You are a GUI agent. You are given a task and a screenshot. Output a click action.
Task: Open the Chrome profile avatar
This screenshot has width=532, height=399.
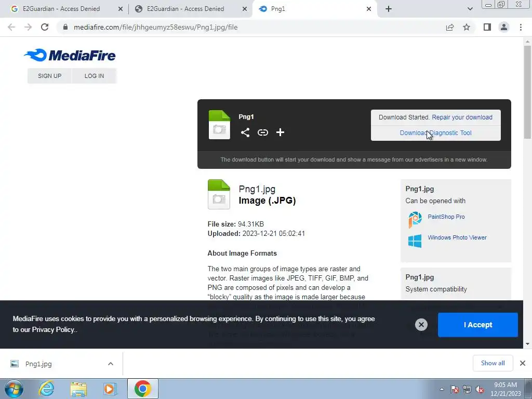[504, 27]
